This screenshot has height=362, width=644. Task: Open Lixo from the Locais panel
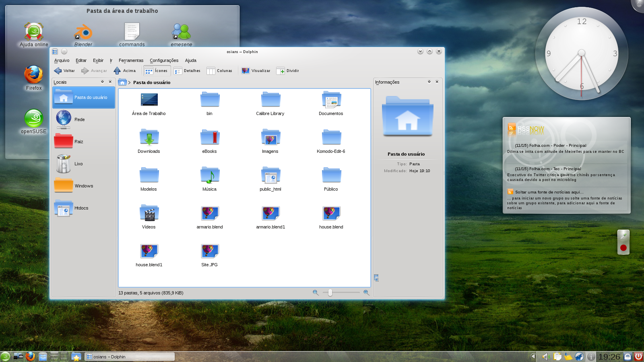tap(79, 164)
